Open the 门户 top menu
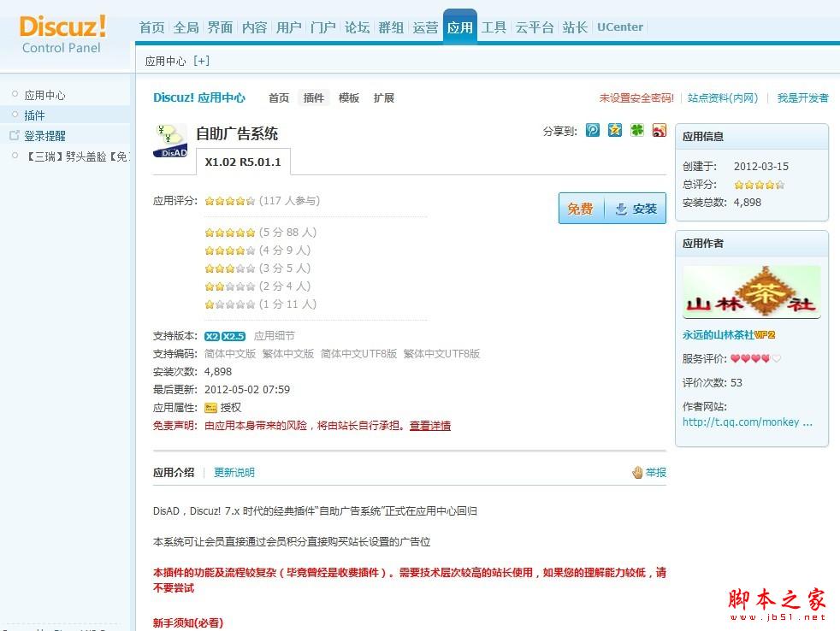840x631 pixels. [323, 27]
